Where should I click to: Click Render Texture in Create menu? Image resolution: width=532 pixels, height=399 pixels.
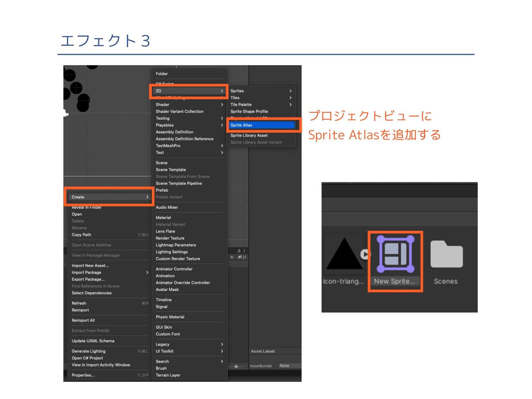pos(170,238)
